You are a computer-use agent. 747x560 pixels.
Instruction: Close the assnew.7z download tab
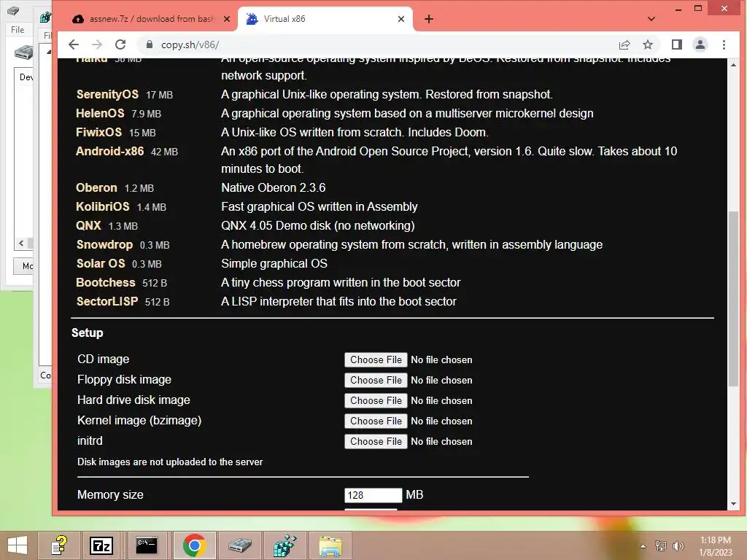coord(227,19)
